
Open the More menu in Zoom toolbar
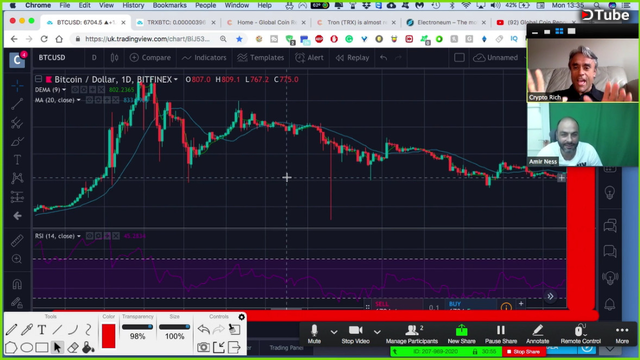(x=622, y=334)
